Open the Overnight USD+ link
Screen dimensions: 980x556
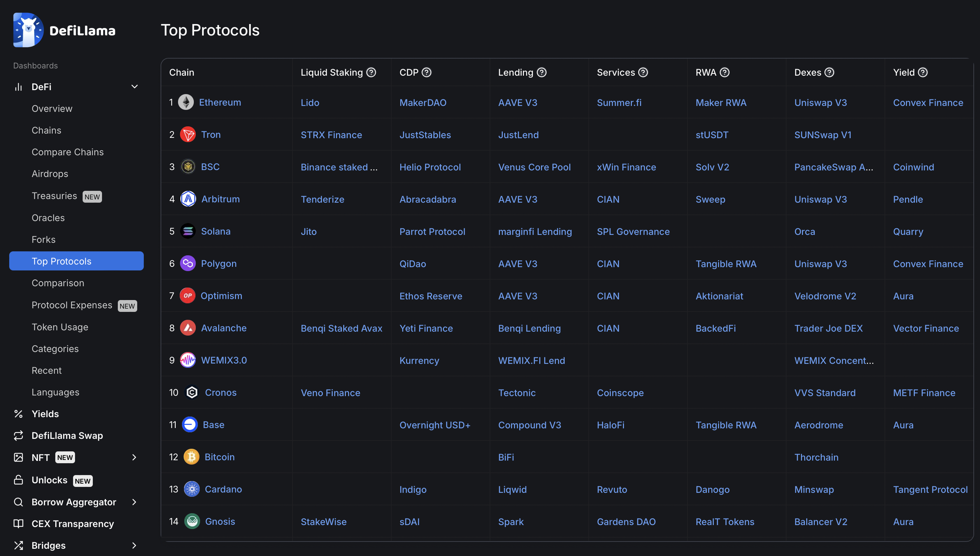(x=435, y=425)
